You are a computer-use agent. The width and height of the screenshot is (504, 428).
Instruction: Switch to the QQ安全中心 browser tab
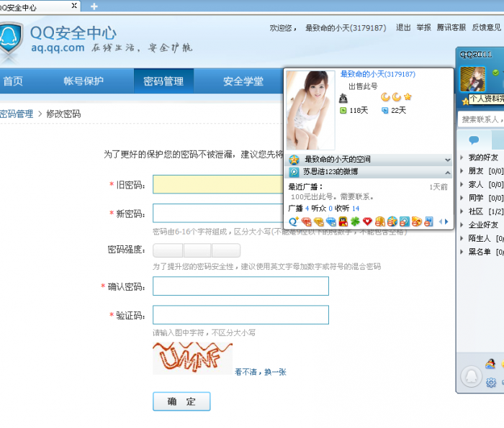pos(35,6)
